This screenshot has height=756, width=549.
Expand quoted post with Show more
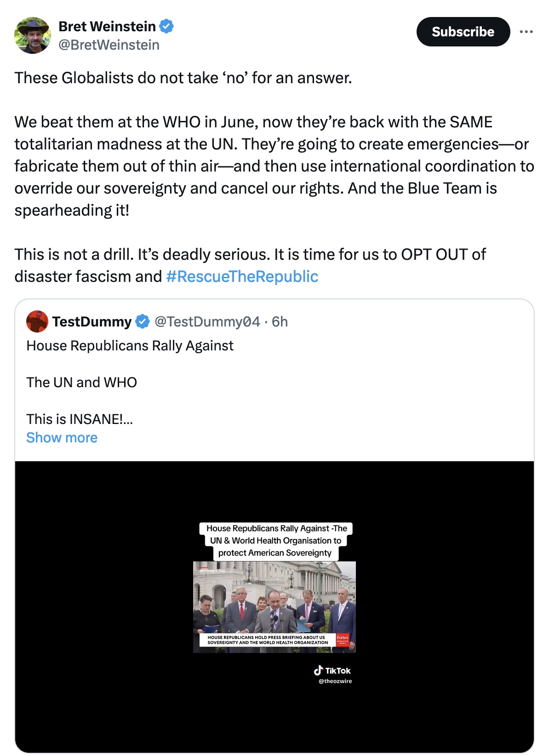(x=62, y=437)
